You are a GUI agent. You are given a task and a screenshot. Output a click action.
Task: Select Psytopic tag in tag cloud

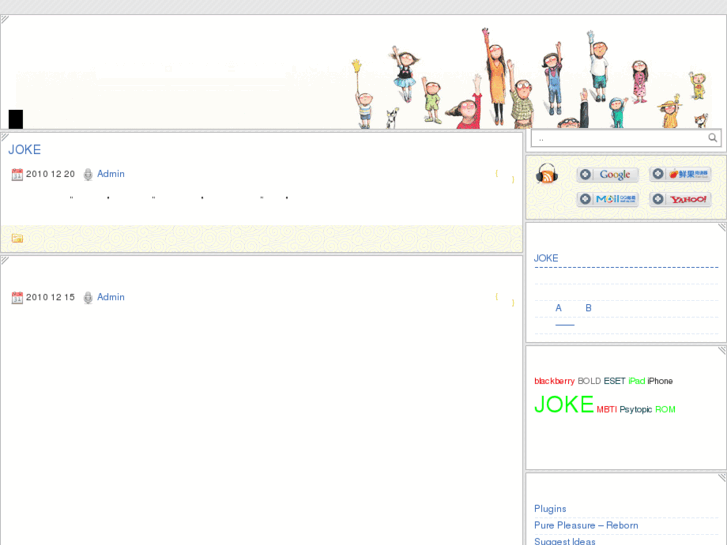[636, 410]
